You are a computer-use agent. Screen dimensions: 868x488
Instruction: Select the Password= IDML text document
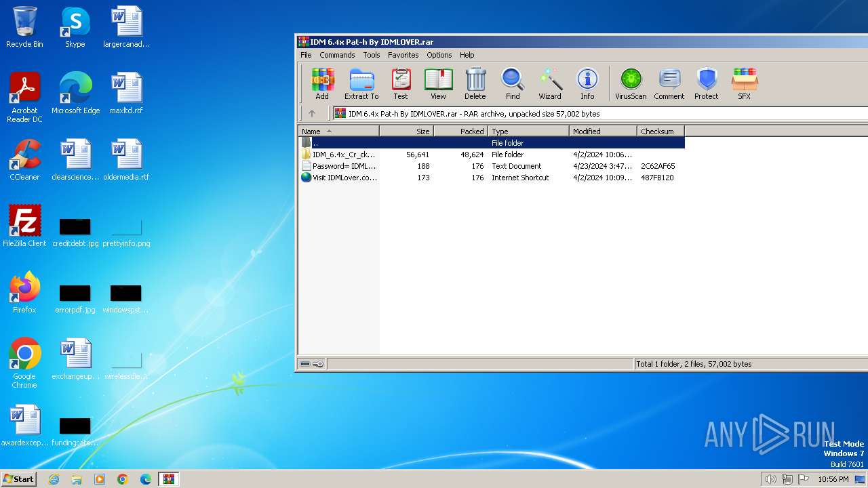click(x=492, y=166)
